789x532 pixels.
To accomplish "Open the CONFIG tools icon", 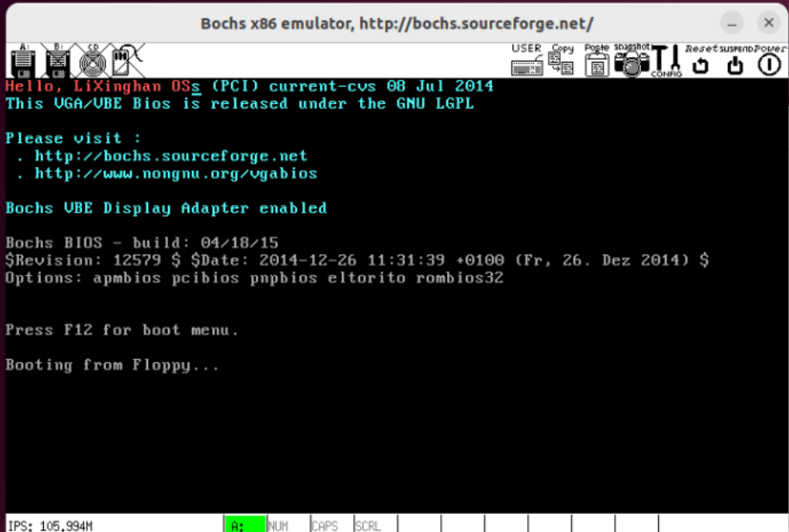I will point(667,60).
